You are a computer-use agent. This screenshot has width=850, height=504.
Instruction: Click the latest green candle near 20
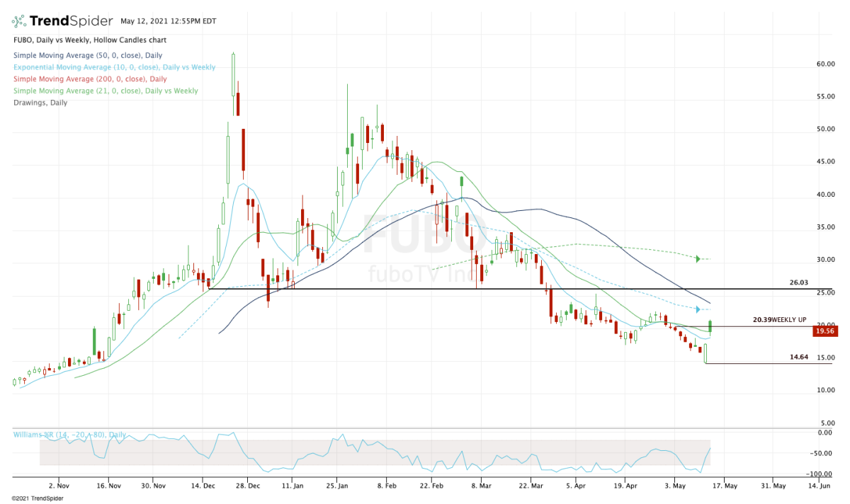pyautogui.click(x=710, y=326)
